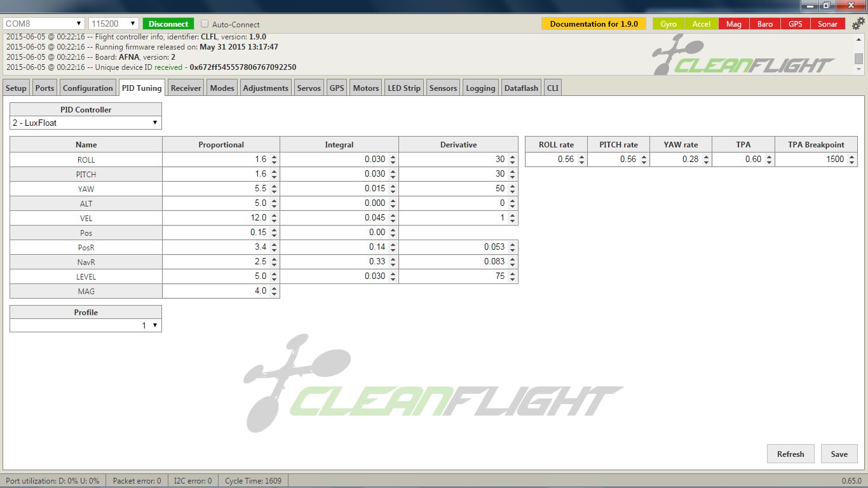Click the PITCH Integral value field
Viewport: 868px width, 488px height.
tap(339, 174)
